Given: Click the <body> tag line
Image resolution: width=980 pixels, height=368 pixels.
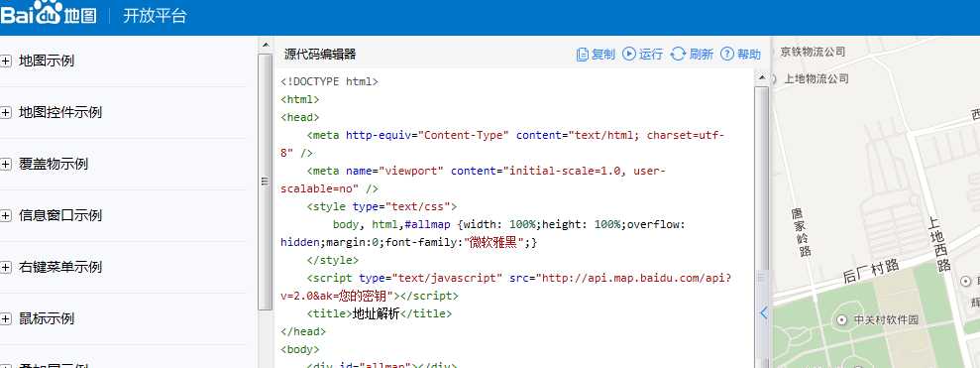Looking at the screenshot, I should pos(300,349).
